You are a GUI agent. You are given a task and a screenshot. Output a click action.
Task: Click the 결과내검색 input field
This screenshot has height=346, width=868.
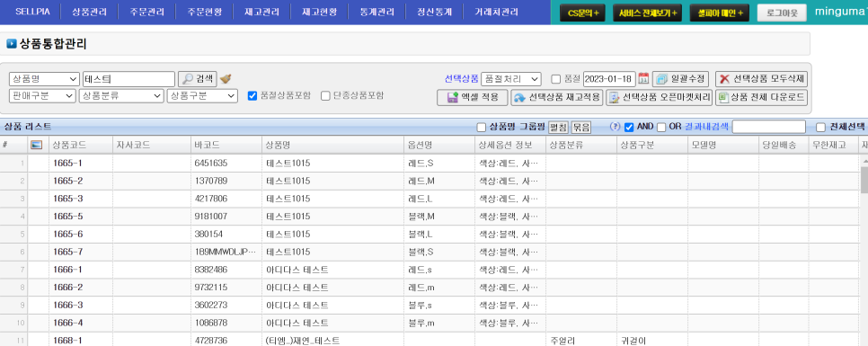[x=768, y=128]
